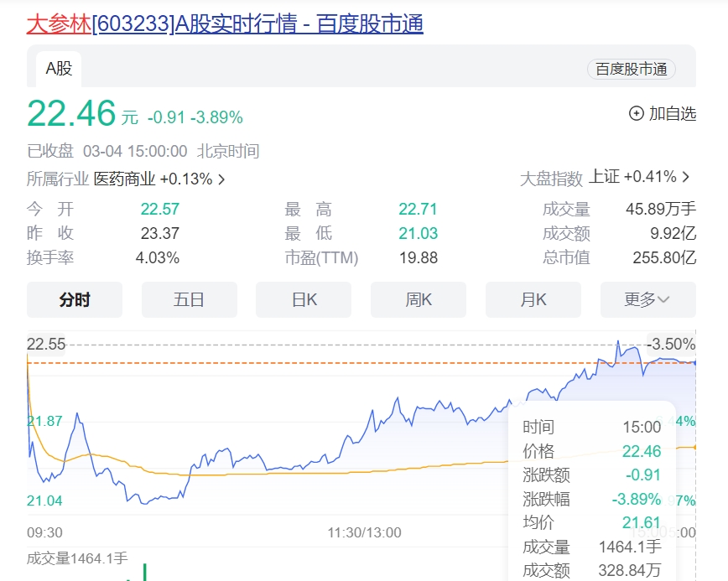Image resolution: width=728 pixels, height=581 pixels.
Task: Open the 大参林[603233]A股实时行情 title link
Action: pos(225,23)
